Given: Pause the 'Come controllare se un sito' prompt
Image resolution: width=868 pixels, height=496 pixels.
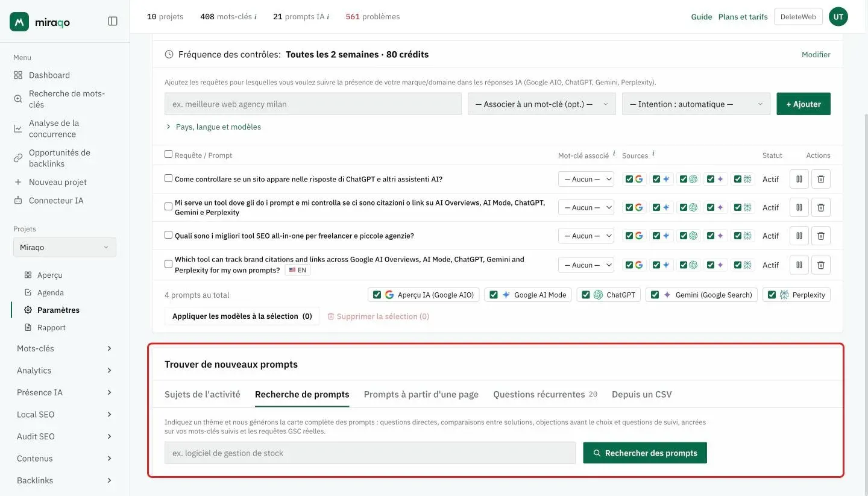Looking at the screenshot, I should point(799,179).
